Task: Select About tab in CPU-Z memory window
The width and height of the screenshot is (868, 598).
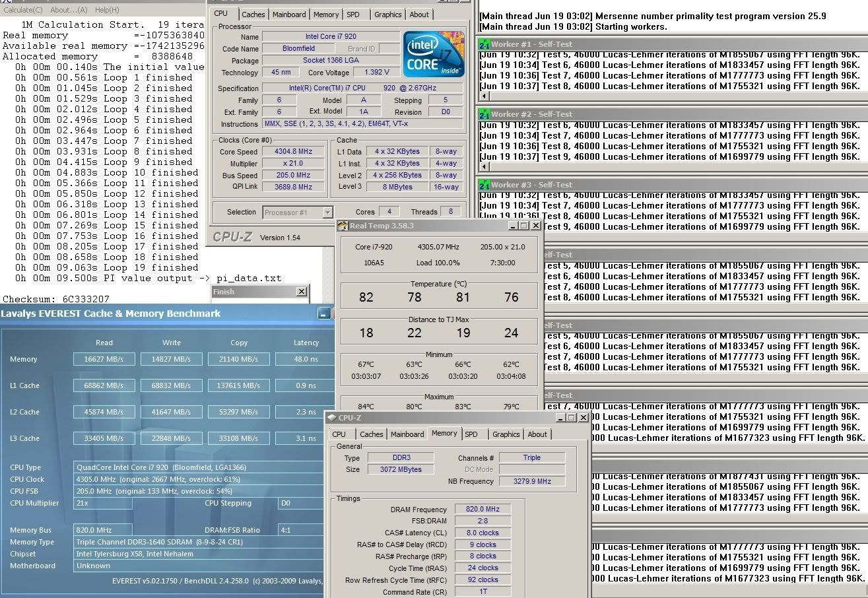Action: pos(537,434)
